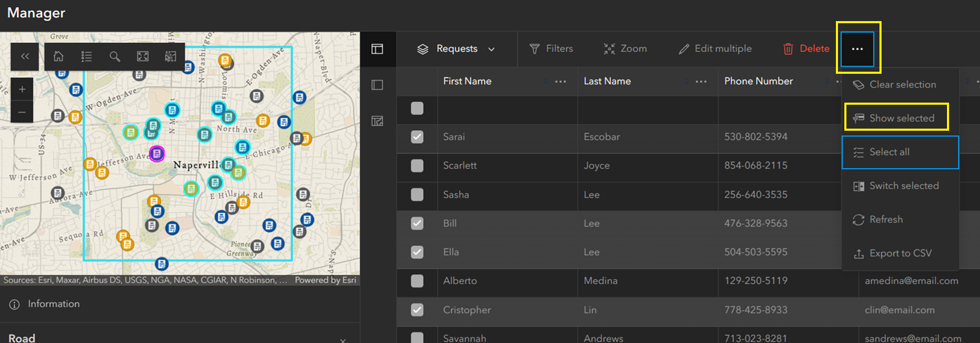Collapse the map toolbar with double chevron

[x=25, y=57]
